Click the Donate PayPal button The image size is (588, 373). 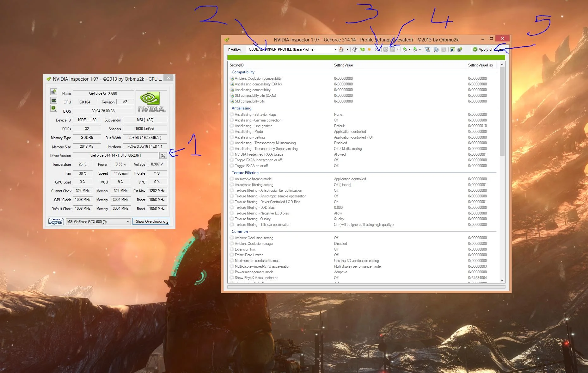pyautogui.click(x=56, y=221)
